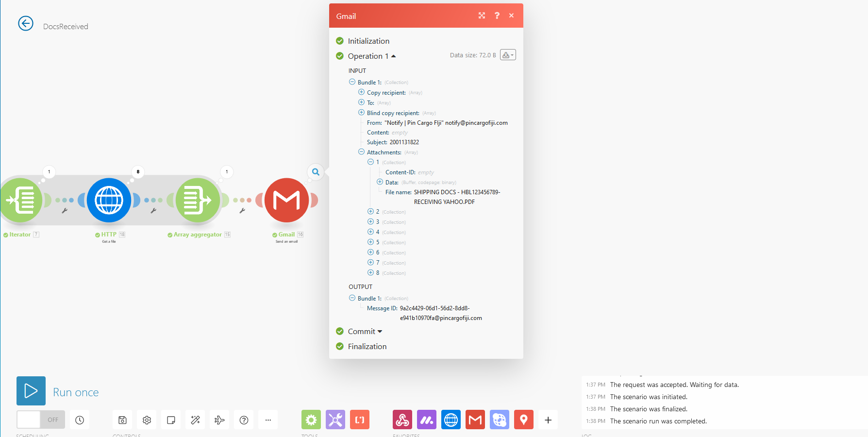Click the Explain flow airplane icon
Screen dimensions: 868x437
[219, 420]
